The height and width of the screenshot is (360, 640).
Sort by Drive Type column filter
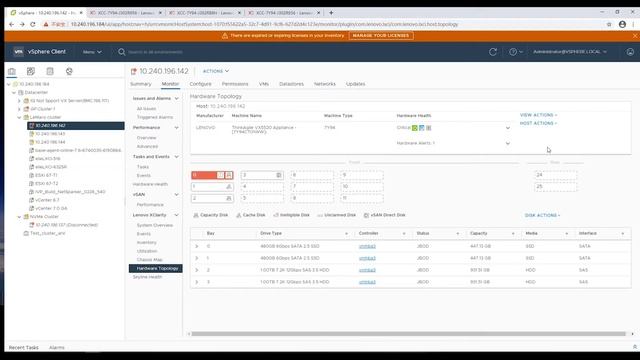pyautogui.click(x=347, y=233)
